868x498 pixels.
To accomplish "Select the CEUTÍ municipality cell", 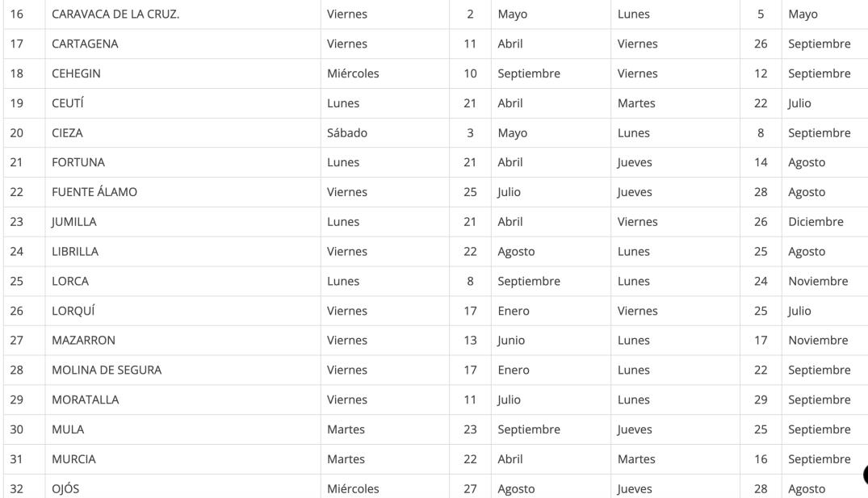I will [68, 103].
